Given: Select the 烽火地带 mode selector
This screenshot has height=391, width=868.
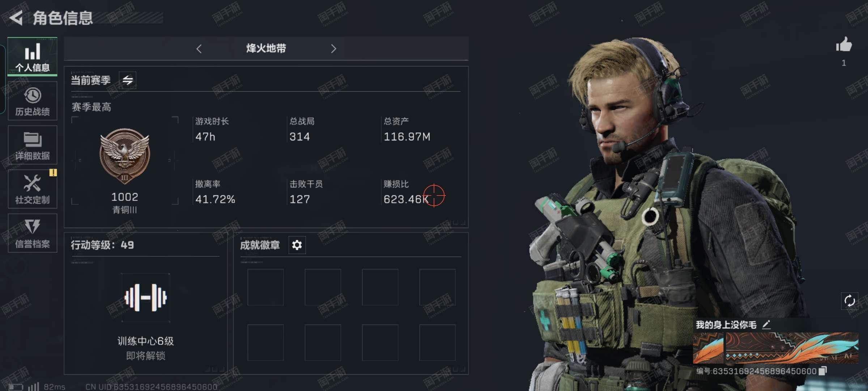Looking at the screenshot, I should pos(266,48).
